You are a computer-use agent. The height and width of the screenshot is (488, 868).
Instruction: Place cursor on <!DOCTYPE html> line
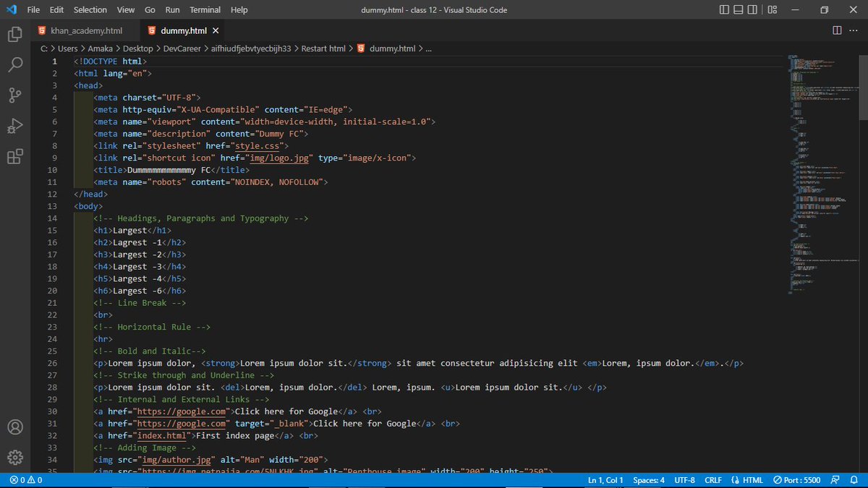tap(110, 61)
